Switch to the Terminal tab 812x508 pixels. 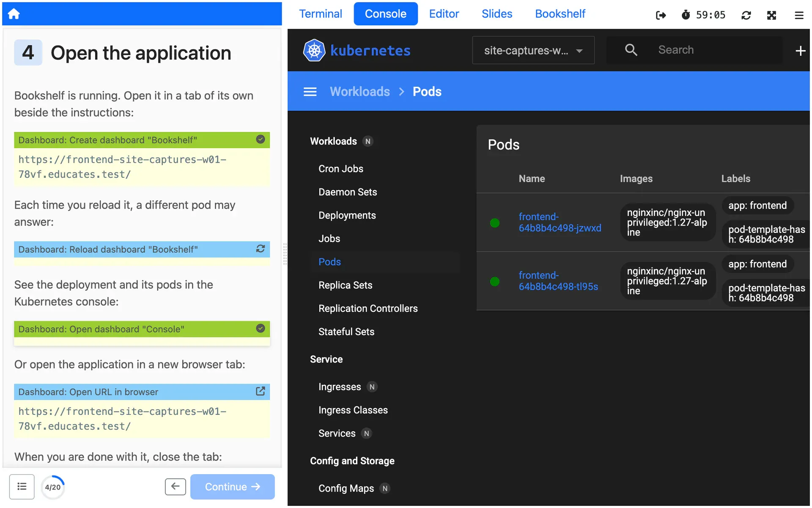tap(321, 14)
